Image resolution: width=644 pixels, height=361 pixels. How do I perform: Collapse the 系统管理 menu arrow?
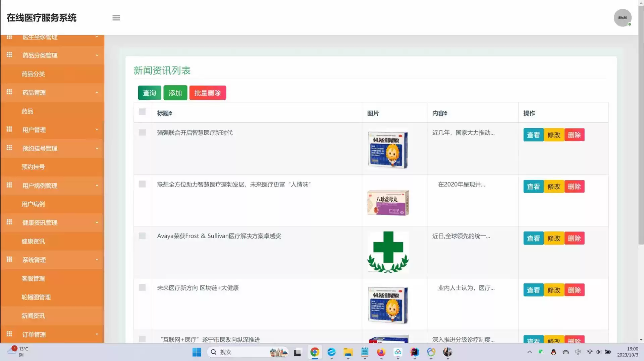click(x=97, y=260)
